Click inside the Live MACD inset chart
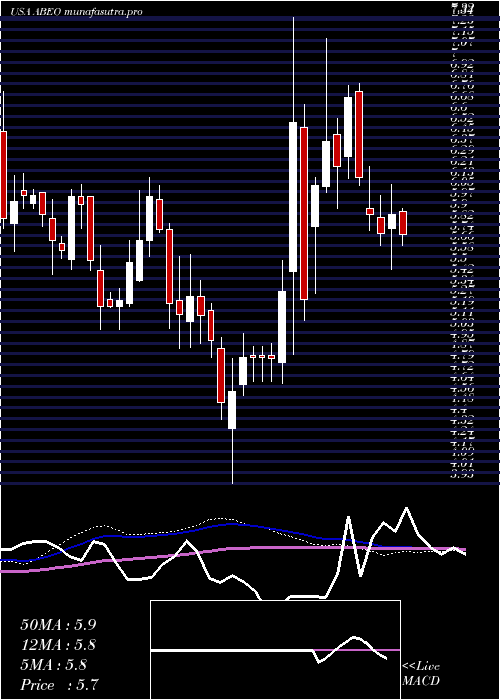 275,650
